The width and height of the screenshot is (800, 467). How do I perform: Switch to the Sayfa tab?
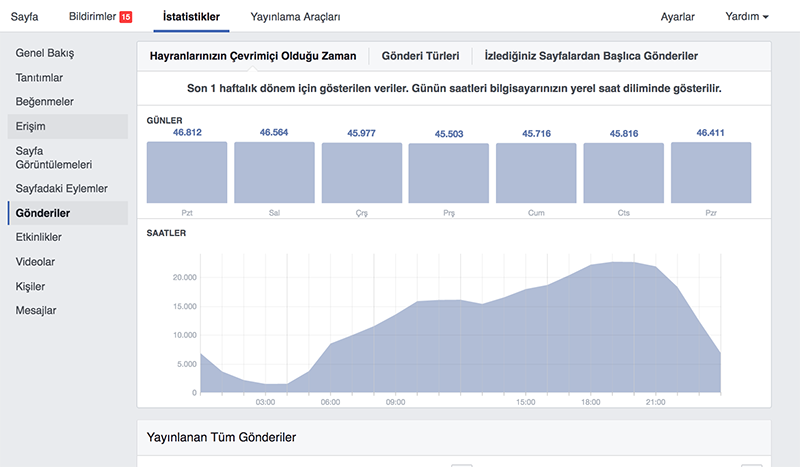tap(24, 16)
